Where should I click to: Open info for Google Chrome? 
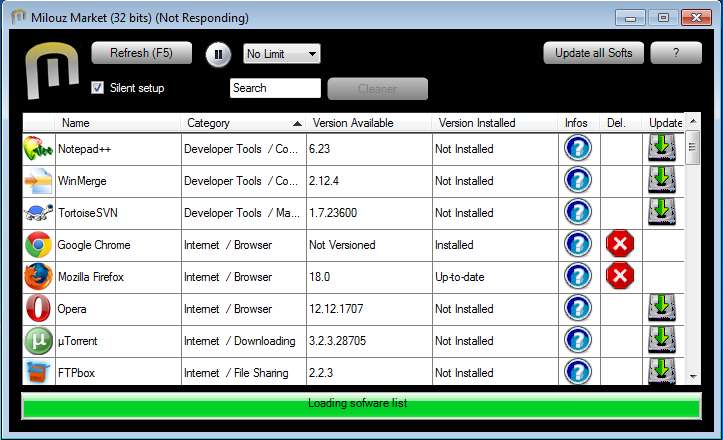(x=577, y=244)
